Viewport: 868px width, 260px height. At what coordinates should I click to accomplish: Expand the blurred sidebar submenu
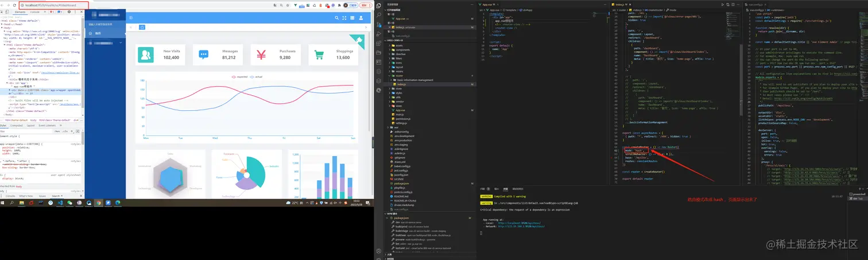(x=105, y=43)
